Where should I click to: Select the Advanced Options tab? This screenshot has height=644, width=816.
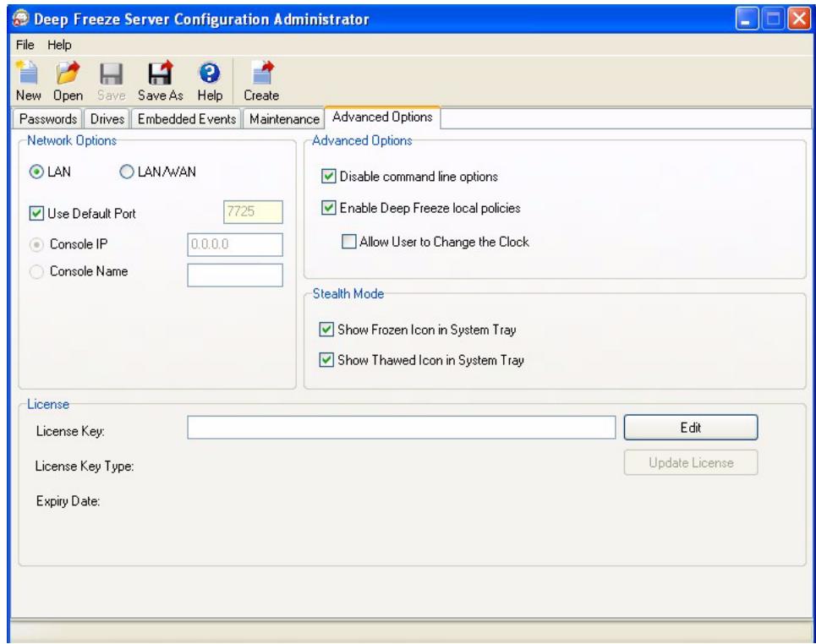pos(382,117)
